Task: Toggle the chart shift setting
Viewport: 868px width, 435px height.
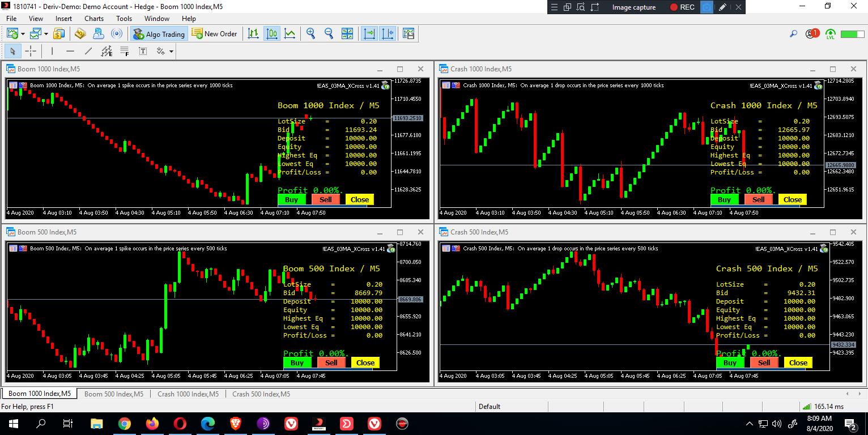Action: pos(388,33)
